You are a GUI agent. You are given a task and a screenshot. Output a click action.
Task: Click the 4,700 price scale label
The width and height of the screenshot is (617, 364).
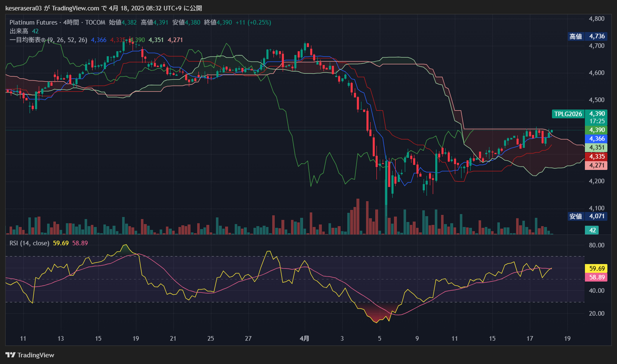click(597, 46)
